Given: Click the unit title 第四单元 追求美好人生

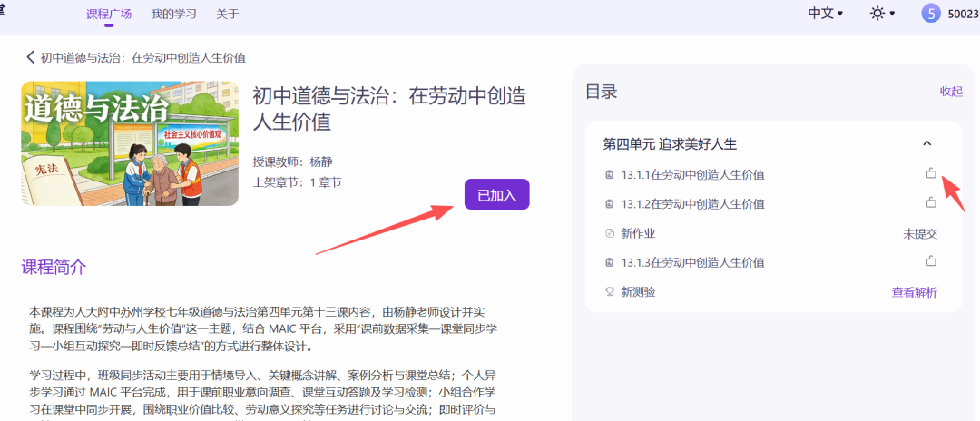Looking at the screenshot, I should (x=670, y=144).
